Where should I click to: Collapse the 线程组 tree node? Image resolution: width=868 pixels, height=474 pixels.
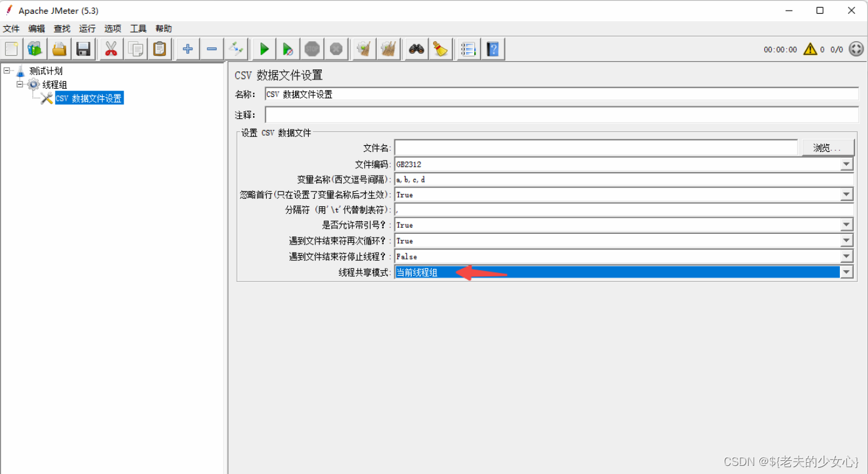[20, 84]
